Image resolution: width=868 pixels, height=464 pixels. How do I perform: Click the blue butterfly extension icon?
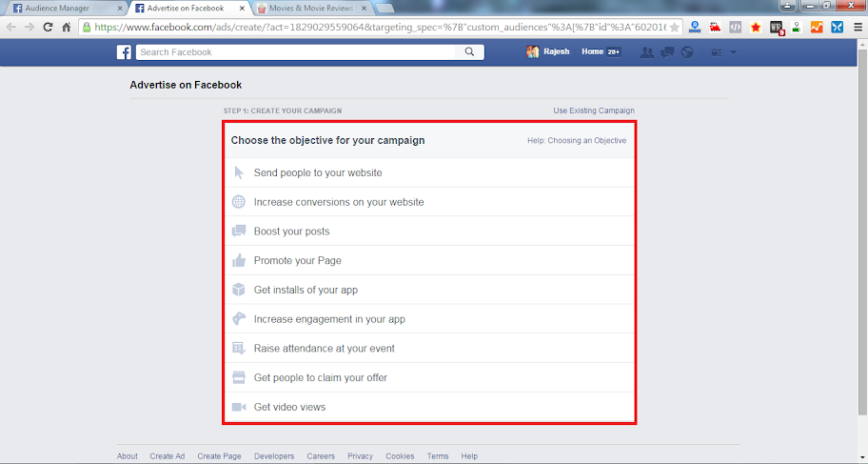pos(837,28)
